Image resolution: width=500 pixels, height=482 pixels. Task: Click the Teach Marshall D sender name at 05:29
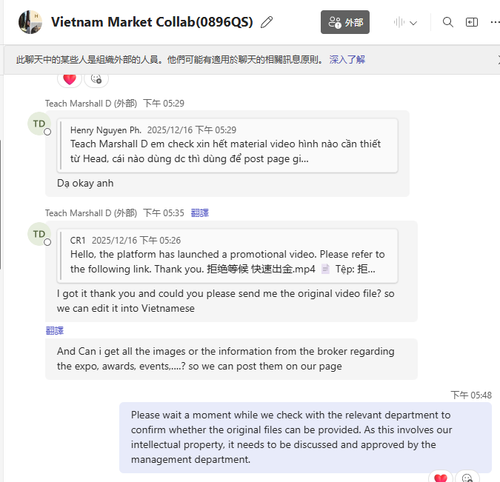[91, 104]
